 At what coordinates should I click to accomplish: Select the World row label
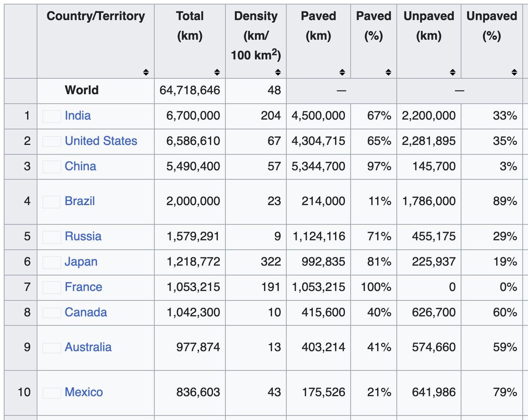[x=82, y=90]
